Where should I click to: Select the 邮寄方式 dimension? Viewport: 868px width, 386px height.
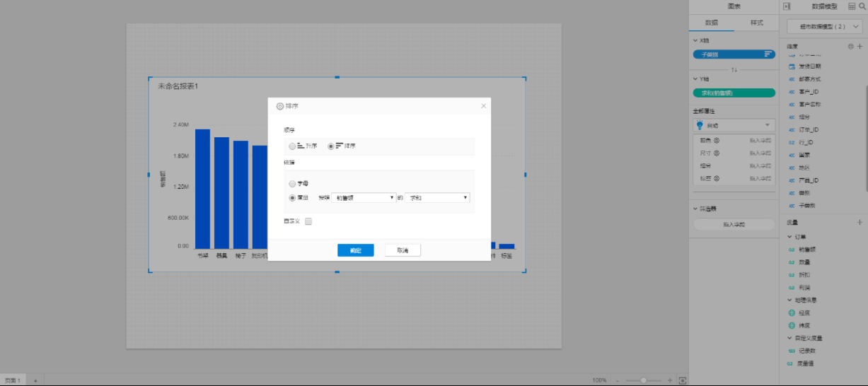coord(809,79)
